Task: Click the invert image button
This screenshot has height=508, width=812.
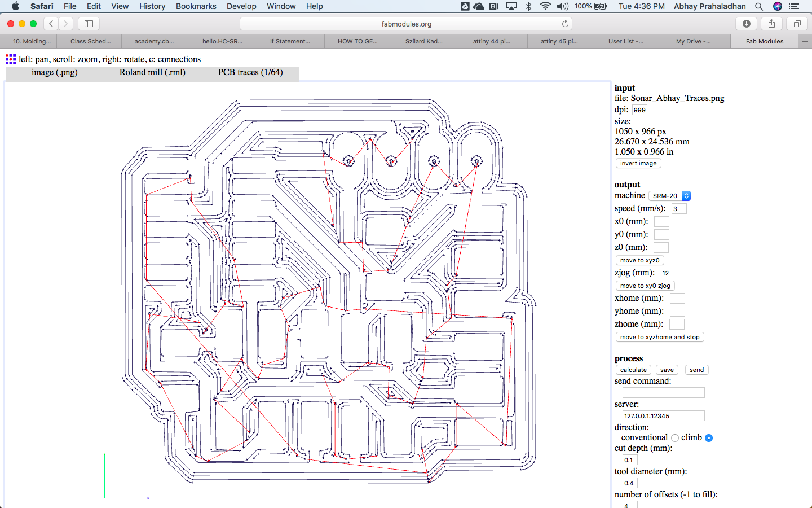Action: [638, 163]
